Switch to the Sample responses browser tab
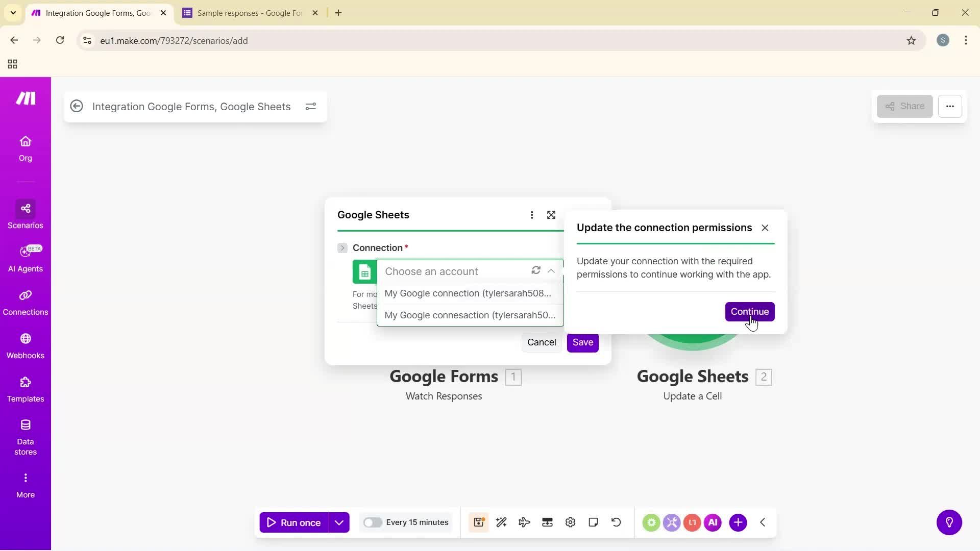The image size is (980, 551). pyautogui.click(x=250, y=13)
